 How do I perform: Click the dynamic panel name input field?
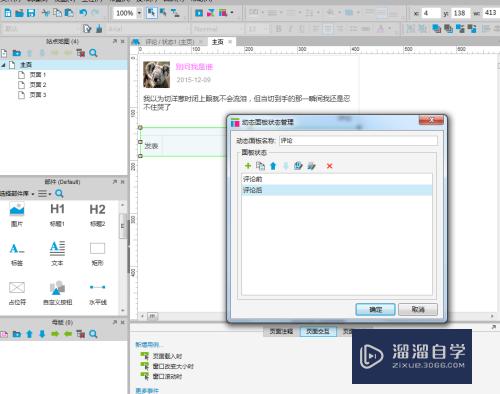point(358,141)
